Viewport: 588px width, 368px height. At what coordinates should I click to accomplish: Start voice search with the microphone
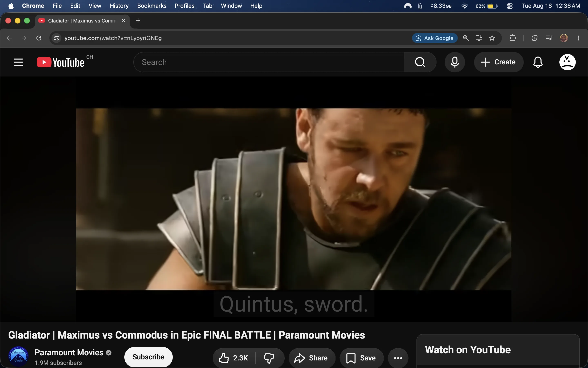[455, 62]
